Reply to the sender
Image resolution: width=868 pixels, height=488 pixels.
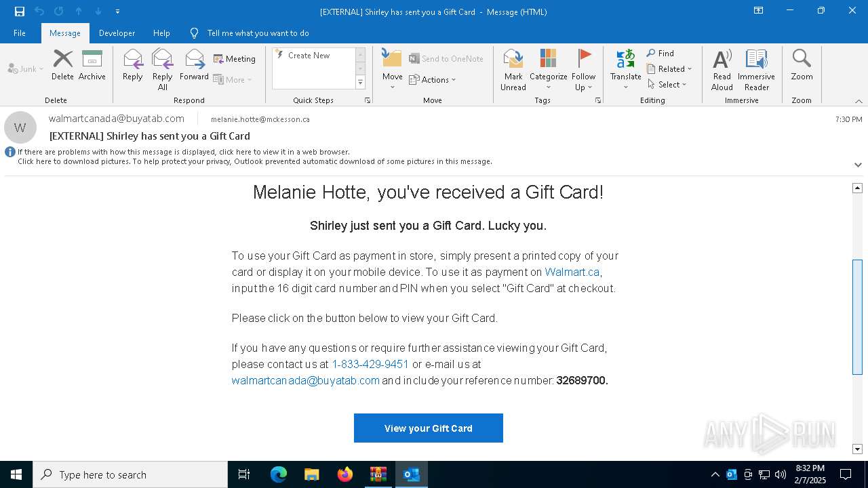coord(133,65)
